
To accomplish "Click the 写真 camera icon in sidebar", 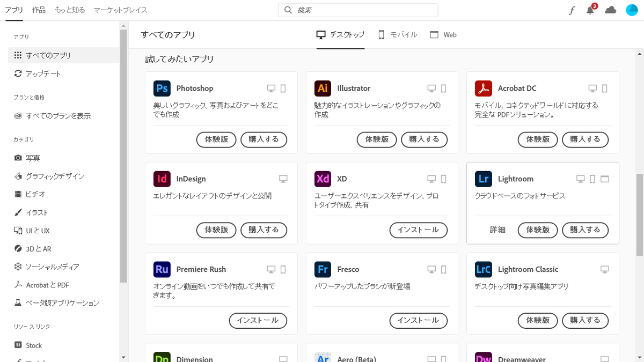I will [18, 158].
